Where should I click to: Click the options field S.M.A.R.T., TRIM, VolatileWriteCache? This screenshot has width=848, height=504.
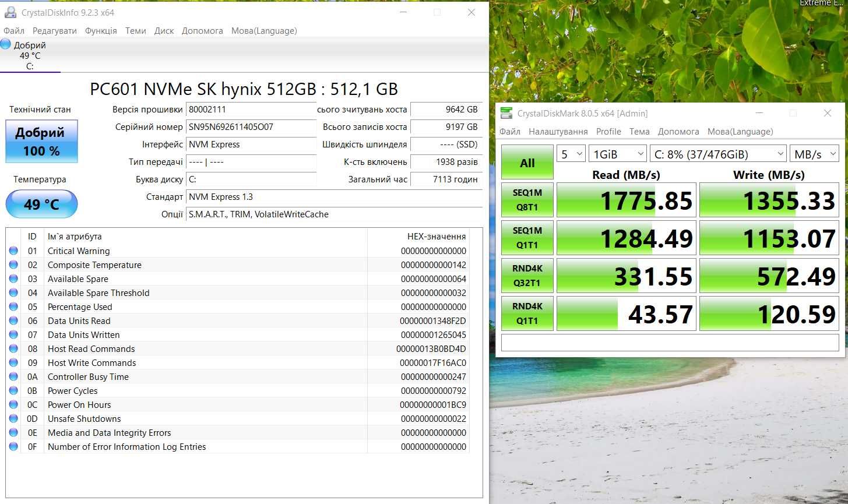coord(335,214)
